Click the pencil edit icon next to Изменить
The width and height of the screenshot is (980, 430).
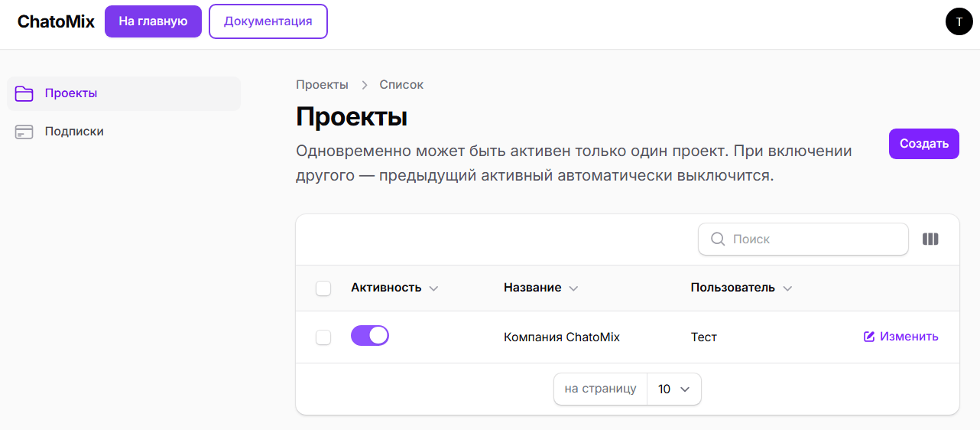(869, 337)
